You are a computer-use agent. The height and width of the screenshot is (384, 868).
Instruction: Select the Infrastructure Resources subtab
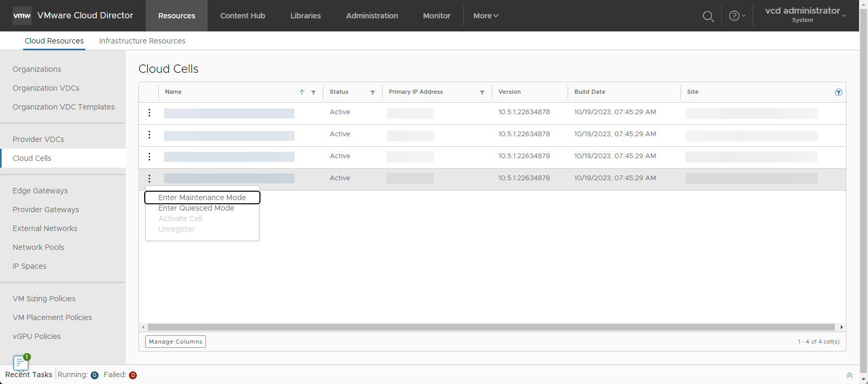(142, 41)
